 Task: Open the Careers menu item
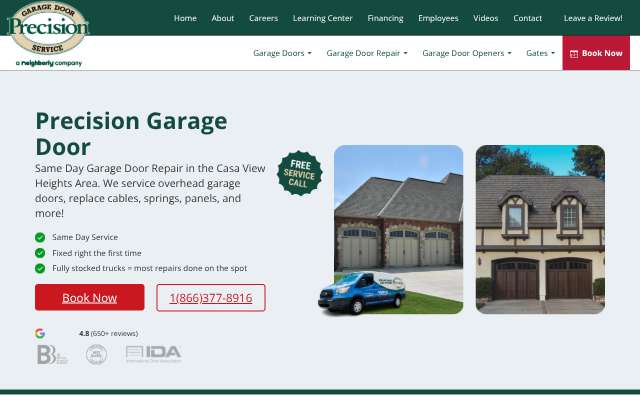tap(263, 18)
